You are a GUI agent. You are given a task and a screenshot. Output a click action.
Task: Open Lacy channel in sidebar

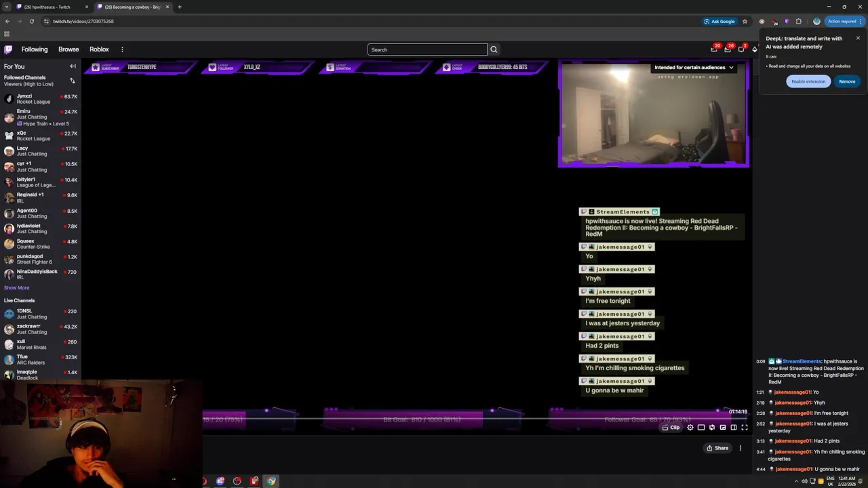pos(41,151)
